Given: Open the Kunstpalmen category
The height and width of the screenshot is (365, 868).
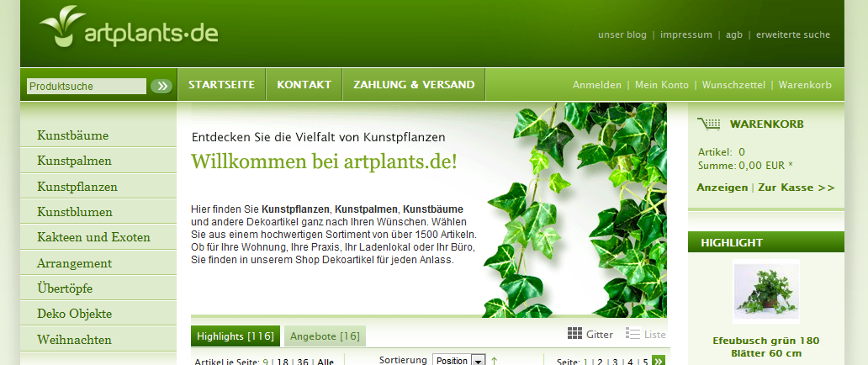Looking at the screenshot, I should pyautogui.click(x=75, y=161).
